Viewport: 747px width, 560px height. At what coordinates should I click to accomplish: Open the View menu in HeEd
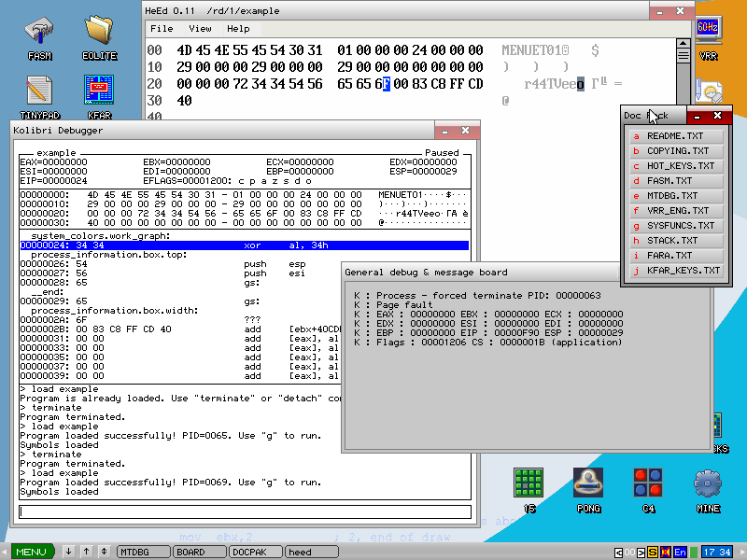[x=200, y=29]
